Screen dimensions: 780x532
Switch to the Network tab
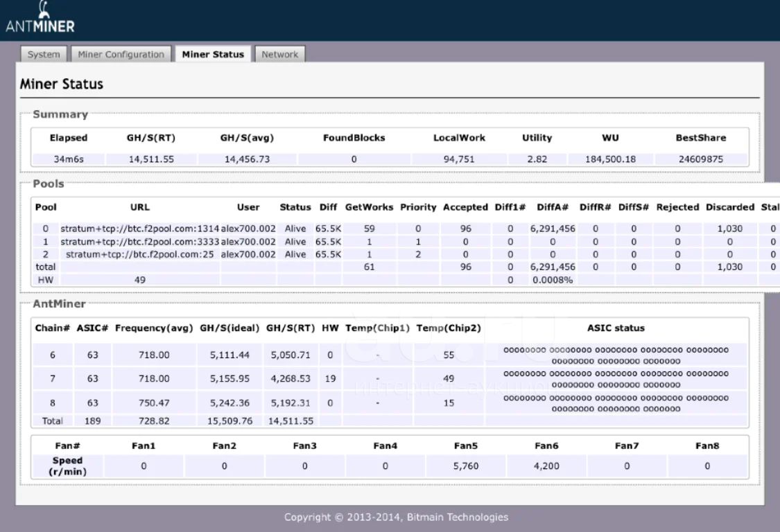(x=279, y=54)
